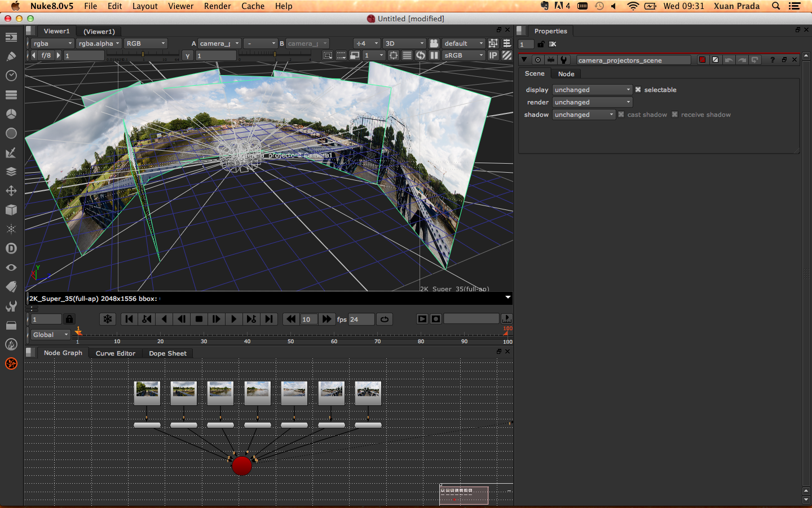Click the help question mark icon
This screenshot has height=508, width=812.
tap(772, 60)
